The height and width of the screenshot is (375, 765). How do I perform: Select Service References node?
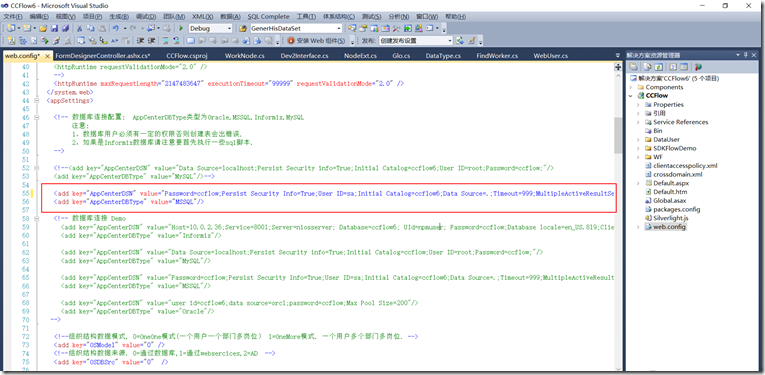pyautogui.click(x=680, y=122)
